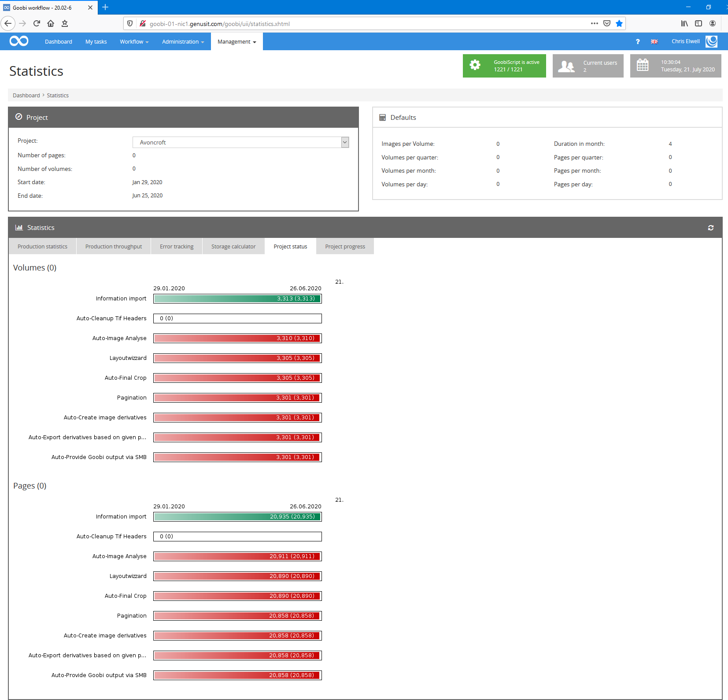Toggle browser sidebar view icon
728x700 pixels.
point(698,23)
